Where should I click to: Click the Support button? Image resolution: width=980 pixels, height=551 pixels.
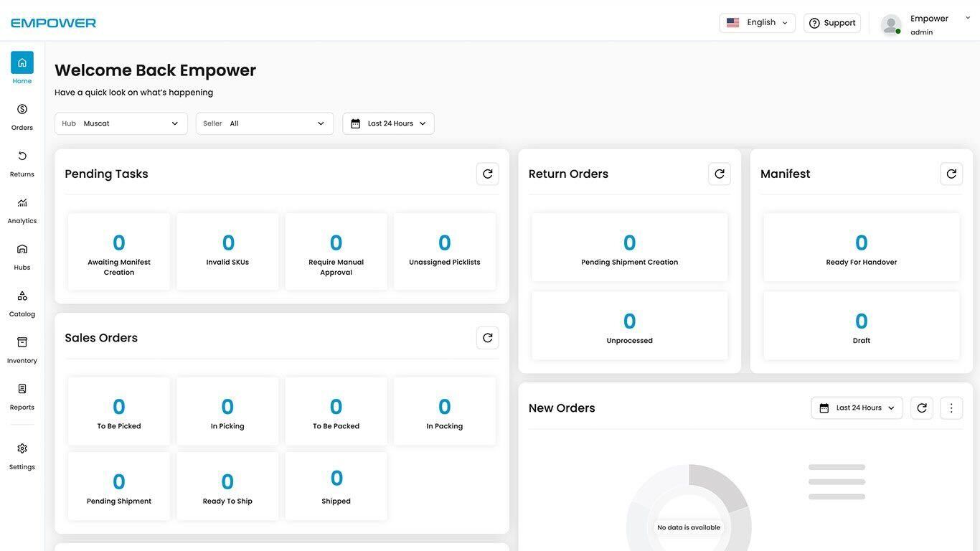[832, 23]
